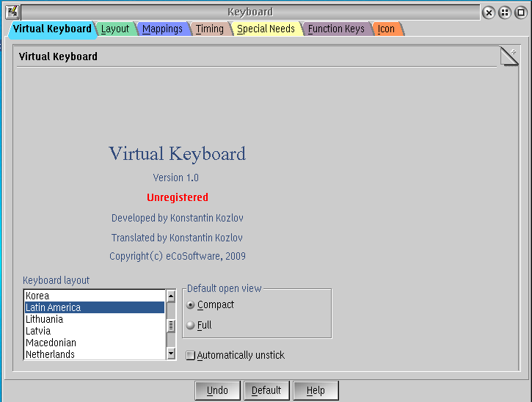
Task: Close the Keyboard settings window
Action: coord(489,13)
